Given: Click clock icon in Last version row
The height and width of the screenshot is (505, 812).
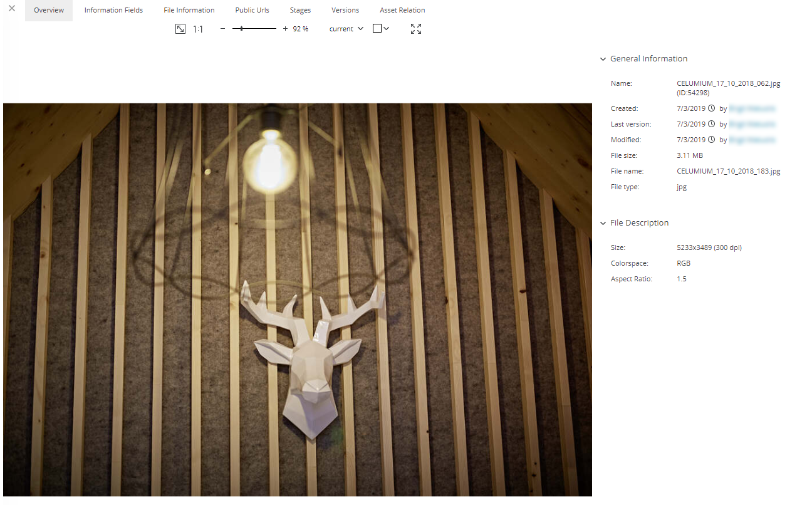Looking at the screenshot, I should (711, 124).
